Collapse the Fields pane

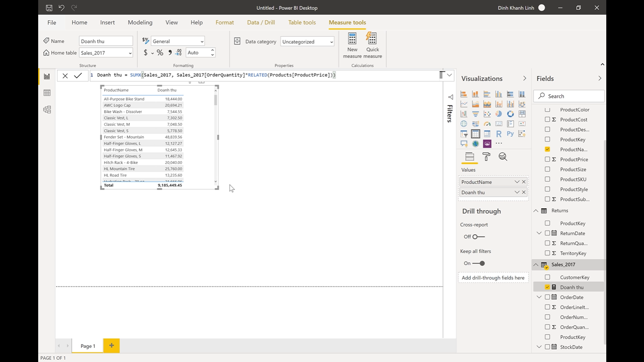[600, 78]
